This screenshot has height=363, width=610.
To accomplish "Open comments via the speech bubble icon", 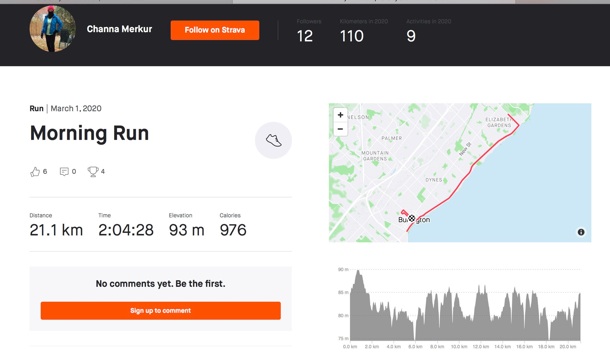I will pos(64,171).
